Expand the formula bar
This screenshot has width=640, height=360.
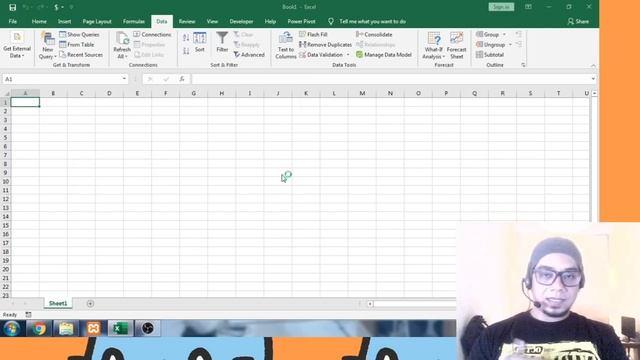tap(593, 79)
